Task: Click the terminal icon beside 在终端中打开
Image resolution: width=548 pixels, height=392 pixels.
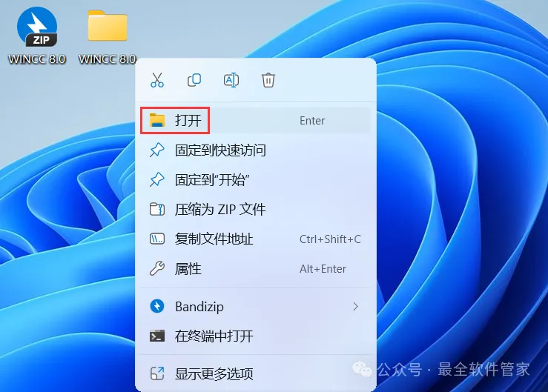Action: point(157,336)
